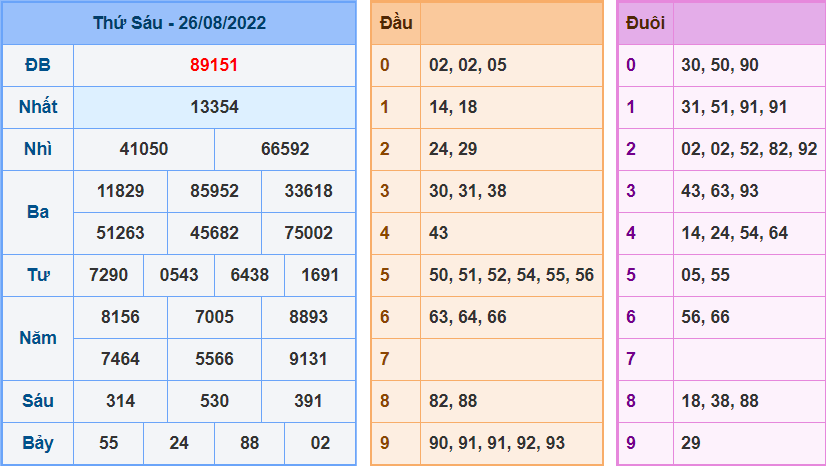Image resolution: width=826 pixels, height=466 pixels.
Task: Select Đuôi values 30, 50, 90
Action: [x=720, y=65]
